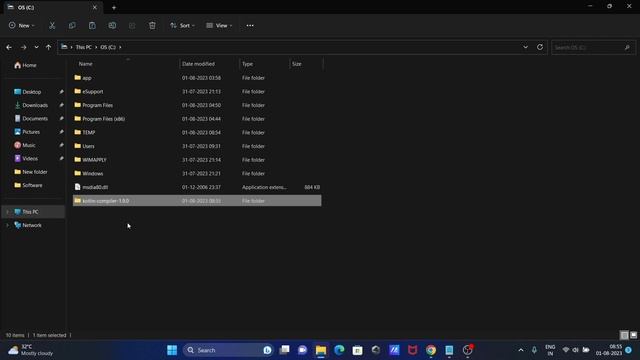Expand Network in navigation pane
Screen dimensions: 640x360
click(7, 225)
